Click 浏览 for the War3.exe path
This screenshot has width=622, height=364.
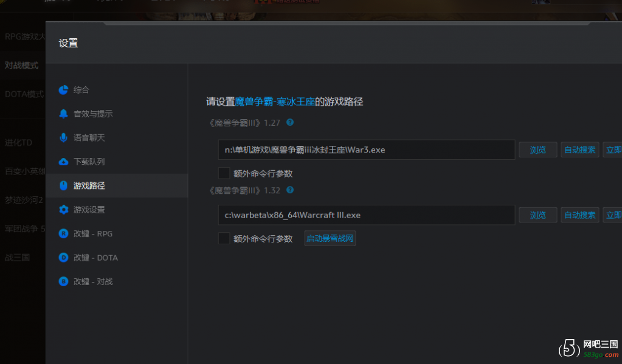[x=538, y=150]
